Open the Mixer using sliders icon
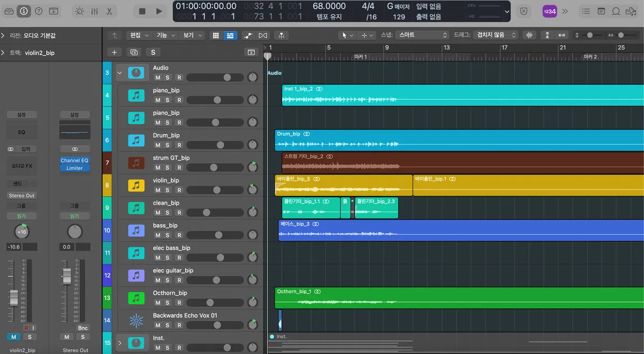 click(x=94, y=11)
